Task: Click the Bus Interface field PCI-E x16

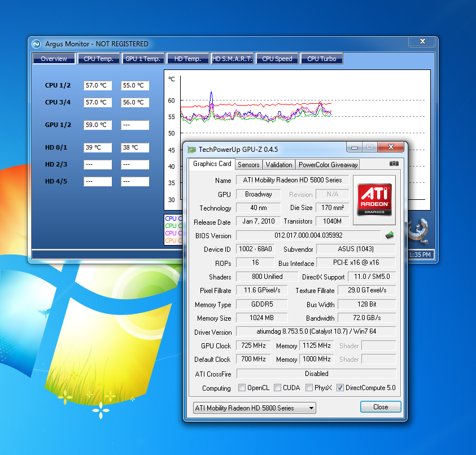Action: point(356,262)
